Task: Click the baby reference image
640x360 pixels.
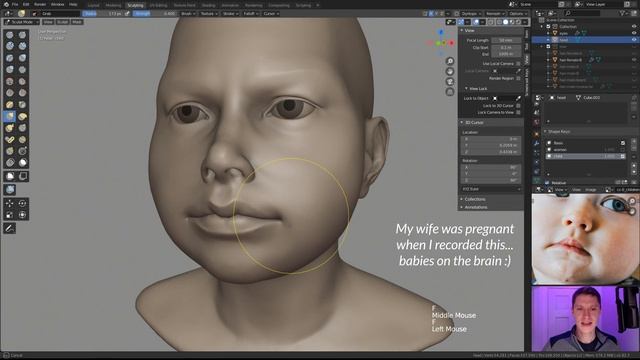Action: pyautogui.click(x=585, y=238)
